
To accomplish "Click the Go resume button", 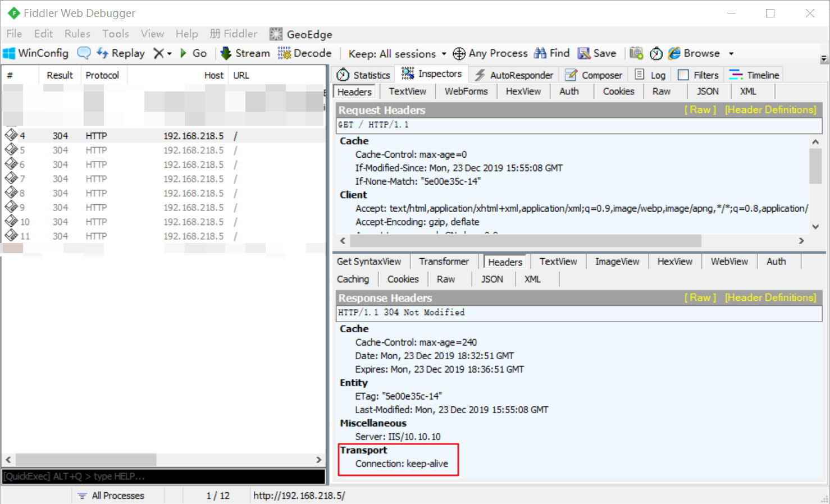I will (x=193, y=53).
